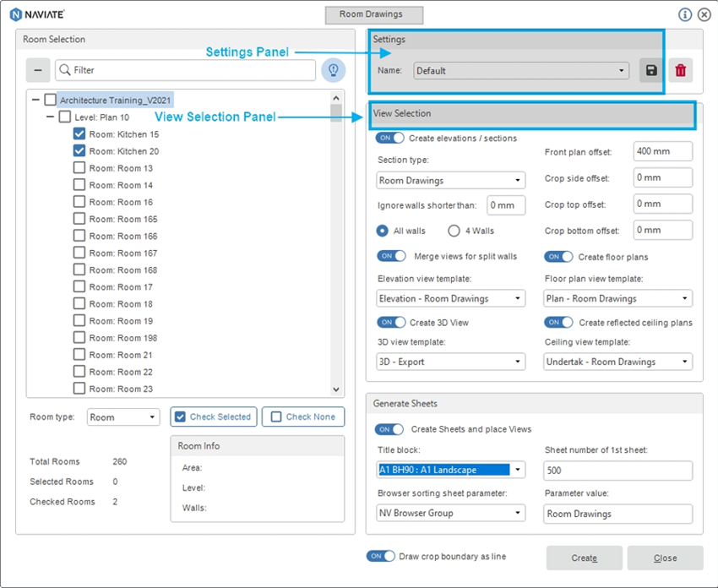Toggle Draw crop boundary as line
This screenshot has width=718, height=588.
pos(380,556)
